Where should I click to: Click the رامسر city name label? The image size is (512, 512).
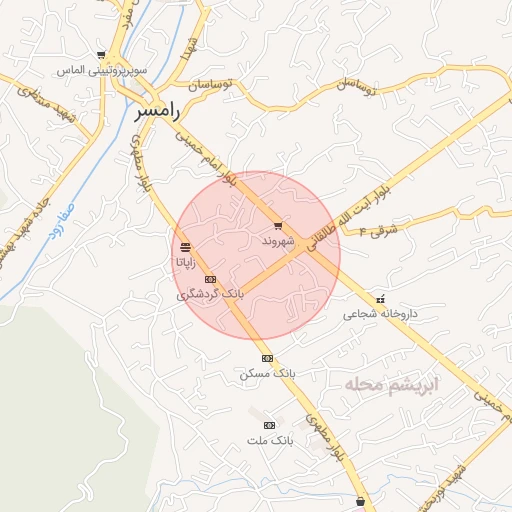pos(157,111)
